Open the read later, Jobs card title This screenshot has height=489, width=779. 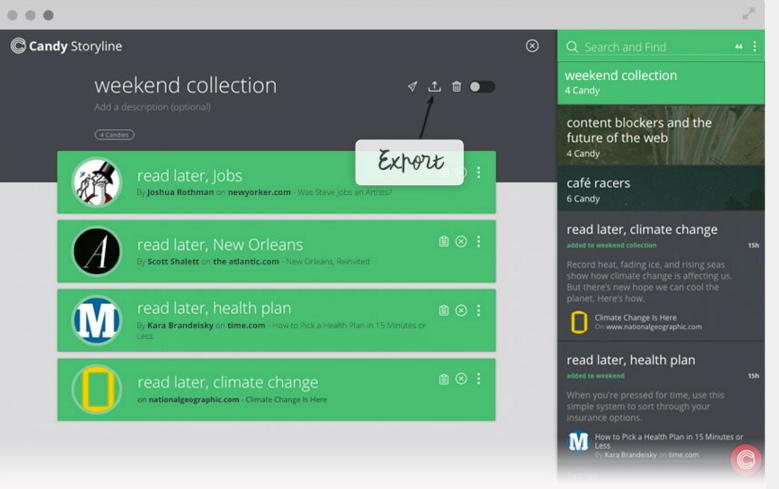189,175
